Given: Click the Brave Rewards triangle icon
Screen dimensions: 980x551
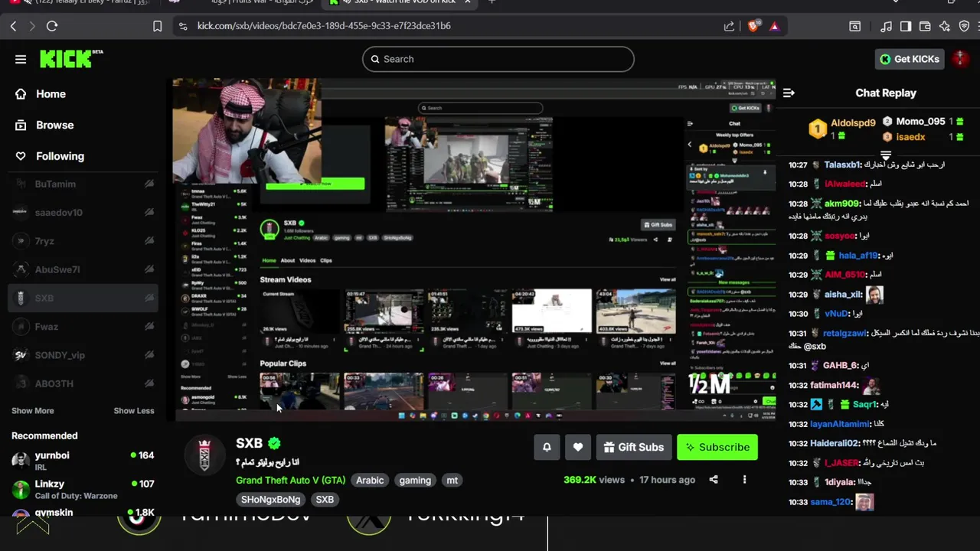Looking at the screenshot, I should click(x=774, y=26).
